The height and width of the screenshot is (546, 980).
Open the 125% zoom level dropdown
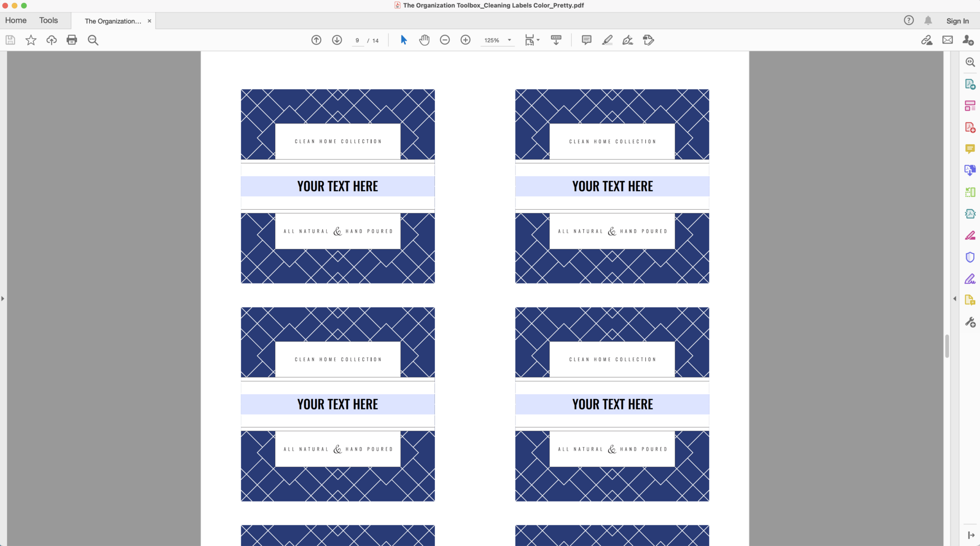[x=510, y=40]
